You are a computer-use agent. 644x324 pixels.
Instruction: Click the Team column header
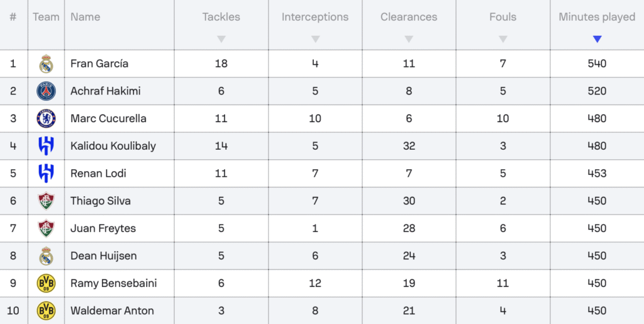coord(46,17)
